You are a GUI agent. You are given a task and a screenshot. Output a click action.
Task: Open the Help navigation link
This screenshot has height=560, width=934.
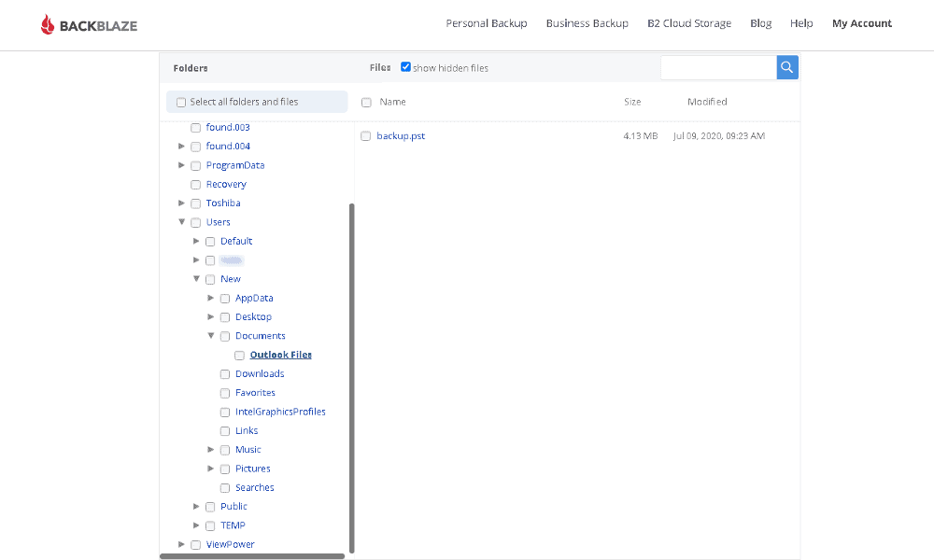pyautogui.click(x=801, y=23)
